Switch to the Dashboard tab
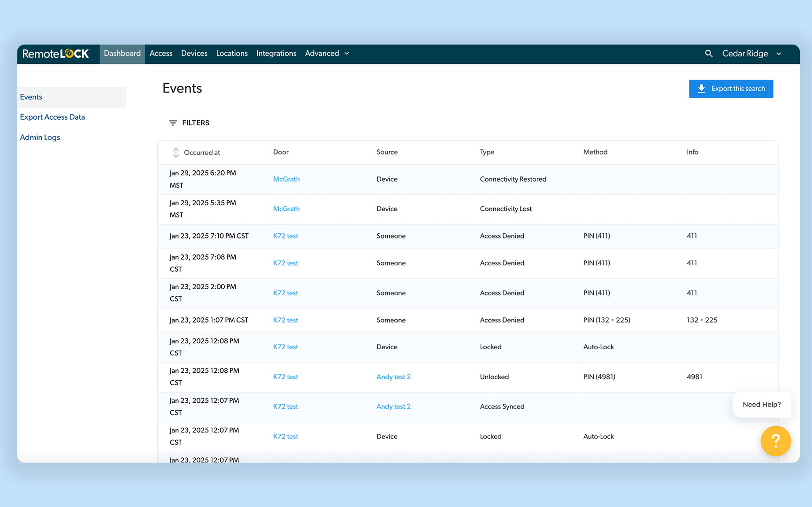The width and height of the screenshot is (812, 507). coord(122,54)
